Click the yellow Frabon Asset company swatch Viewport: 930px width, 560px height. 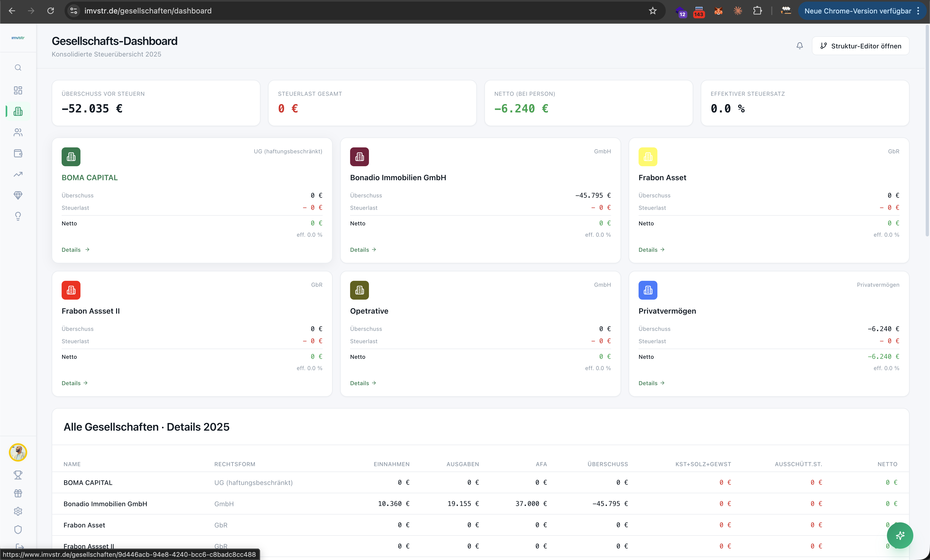648,157
